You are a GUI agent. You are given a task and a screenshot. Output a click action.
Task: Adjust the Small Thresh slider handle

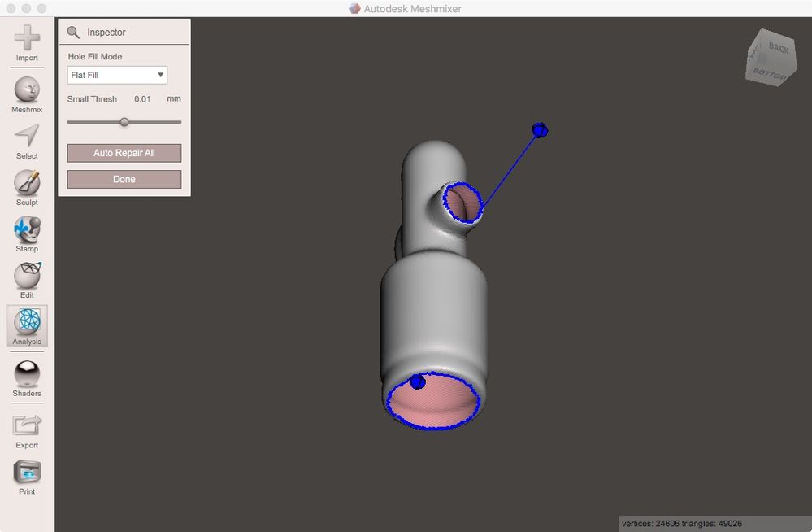124,122
